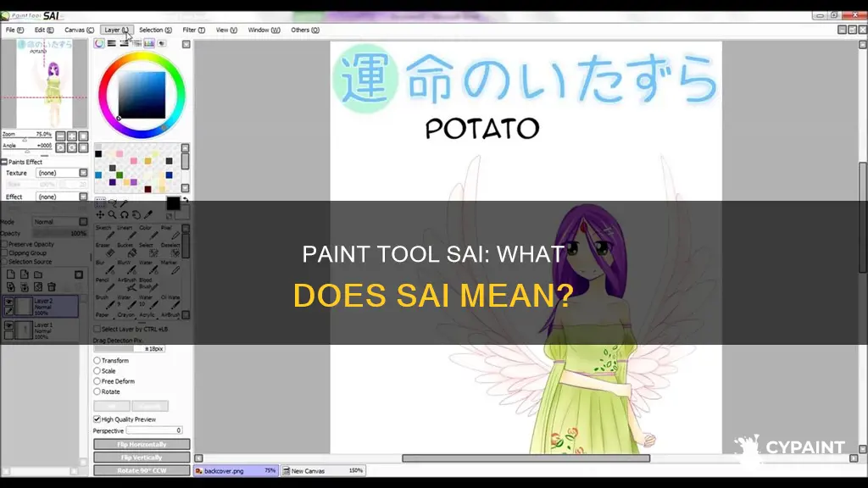
Task: Select the magic wand tool
Action: pyautogui.click(x=125, y=202)
